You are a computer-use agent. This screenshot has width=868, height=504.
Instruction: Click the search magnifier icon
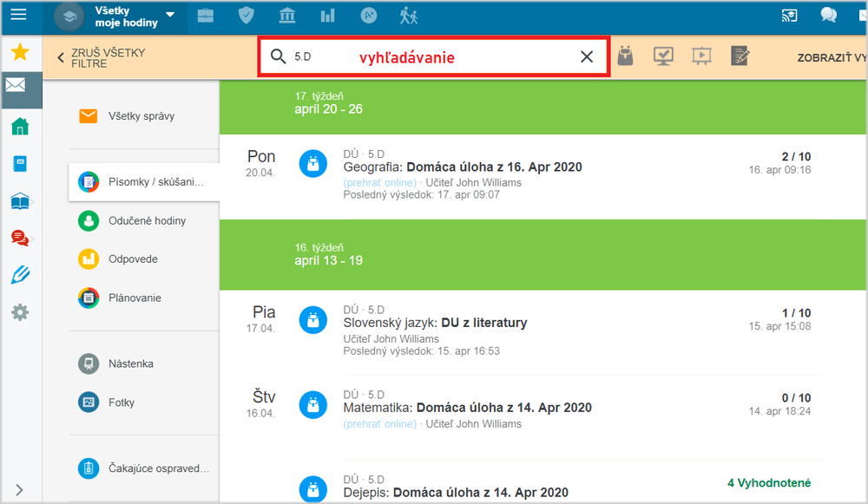278,56
